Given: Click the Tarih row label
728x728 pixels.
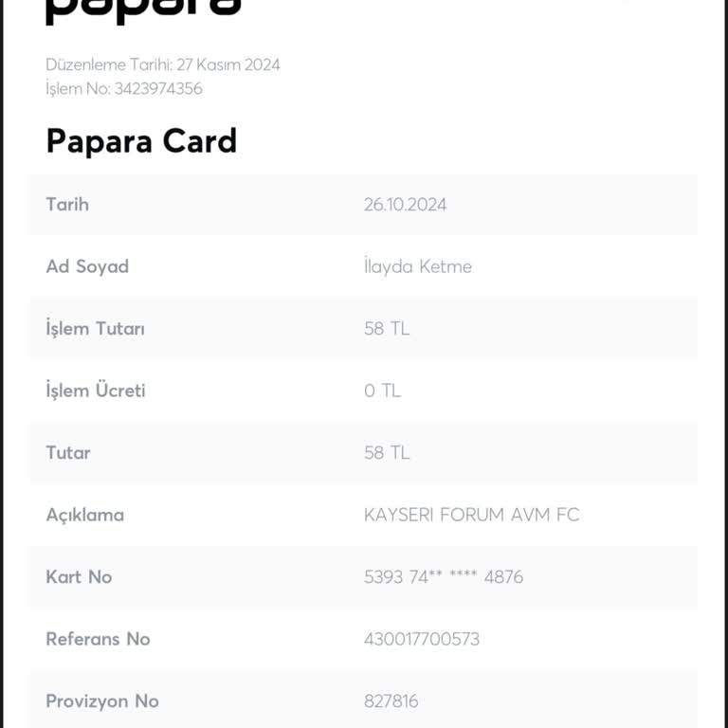Looking at the screenshot, I should 67,204.
